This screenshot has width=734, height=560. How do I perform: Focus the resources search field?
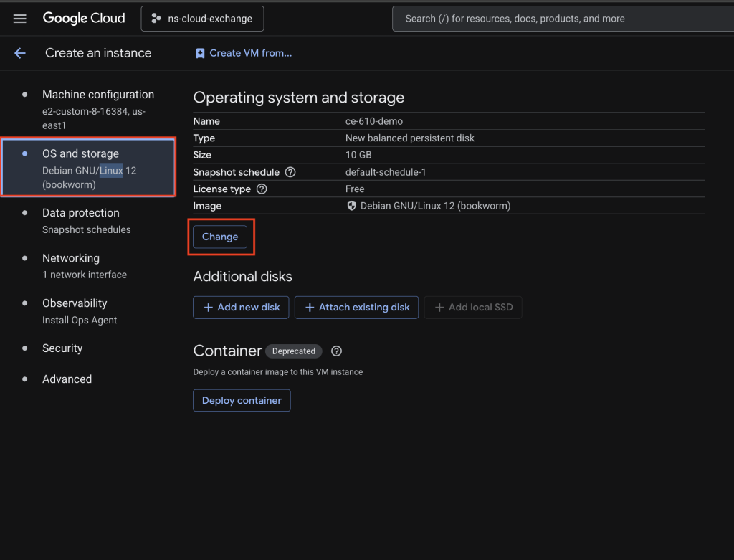click(563, 19)
